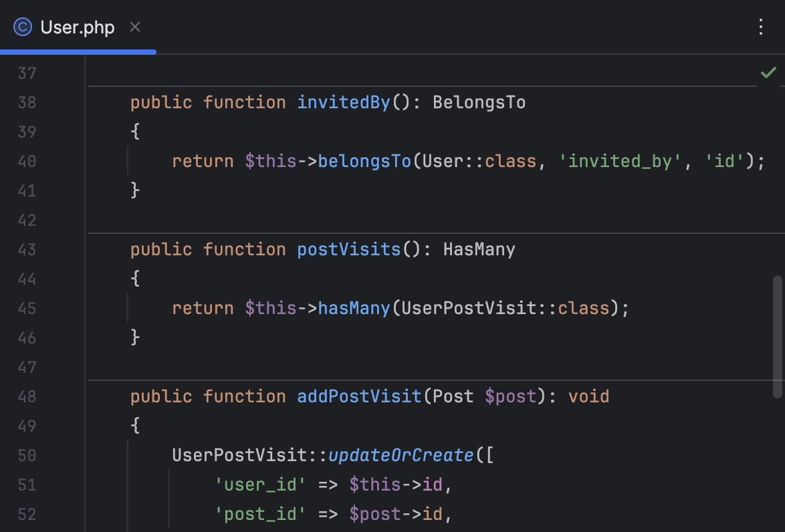Select the User.php tab
The height and width of the screenshot is (532, 785).
[77, 27]
